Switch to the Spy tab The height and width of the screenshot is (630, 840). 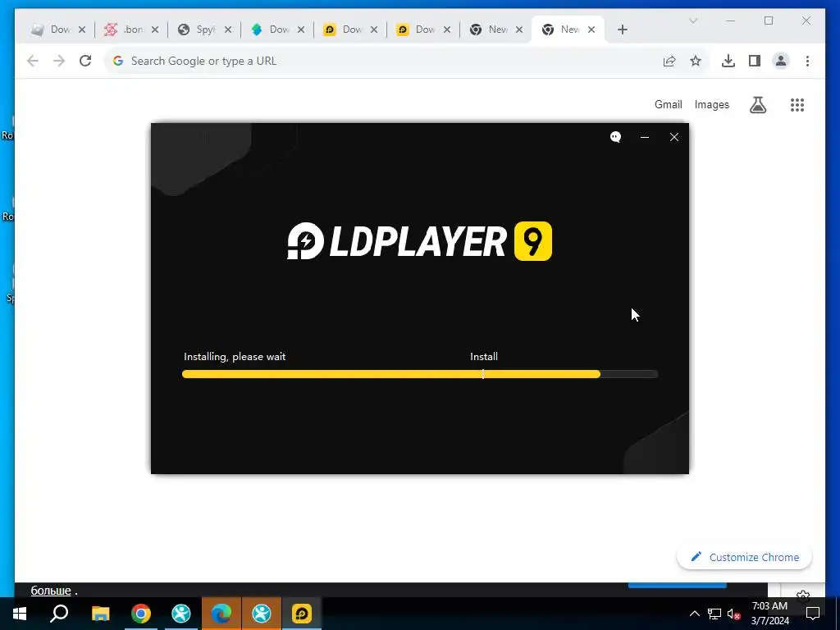pos(197,30)
